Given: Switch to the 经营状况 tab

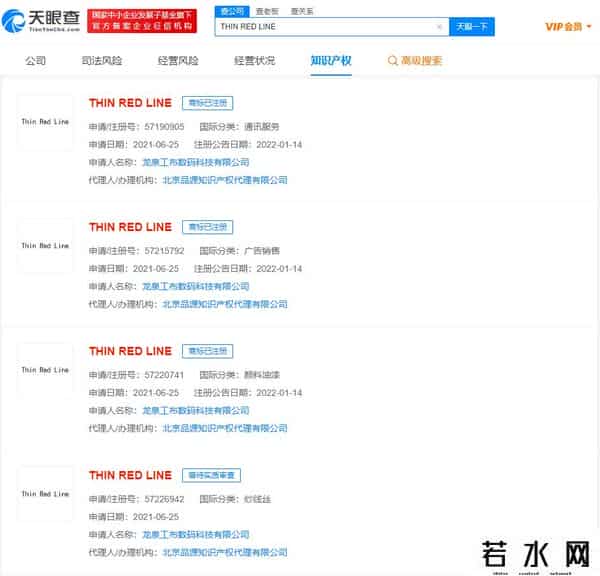Looking at the screenshot, I should click(254, 60).
